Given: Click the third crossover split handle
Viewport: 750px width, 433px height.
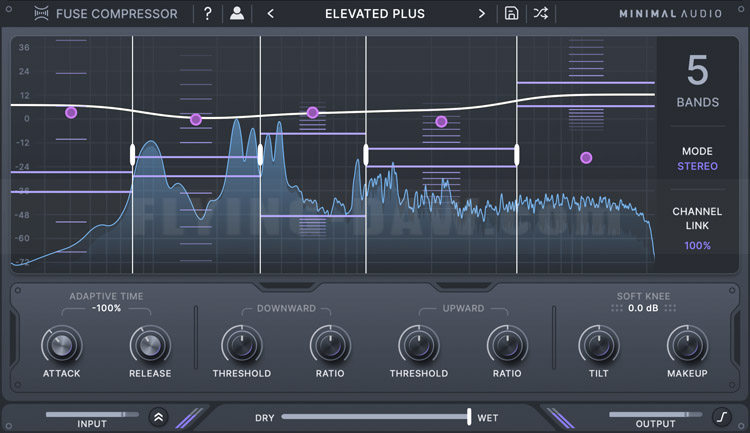Looking at the screenshot, I should 366,155.
